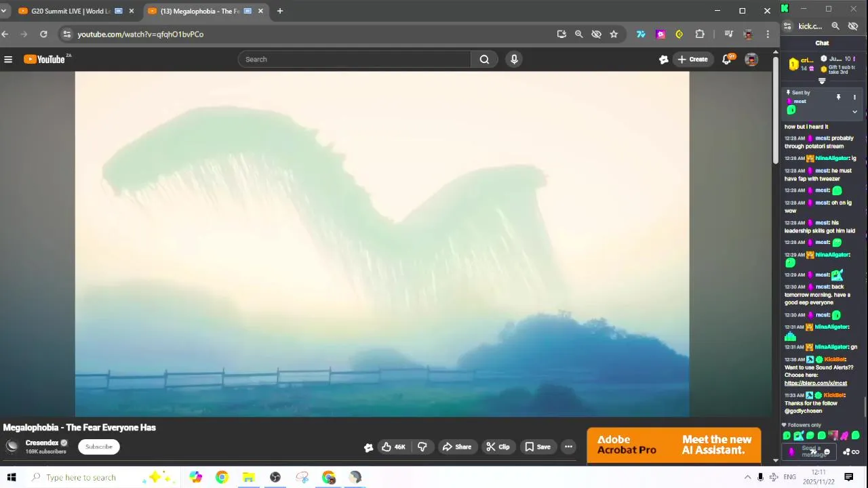Open the blerp.com Sound Alerts link
This screenshot has height=488, width=868.
pos(816,384)
